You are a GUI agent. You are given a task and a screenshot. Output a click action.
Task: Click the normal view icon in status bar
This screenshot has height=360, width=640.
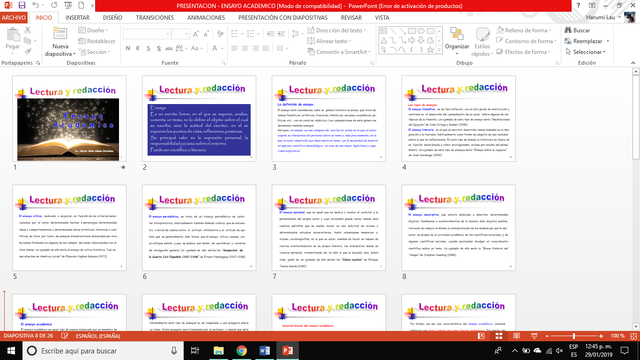(x=481, y=336)
